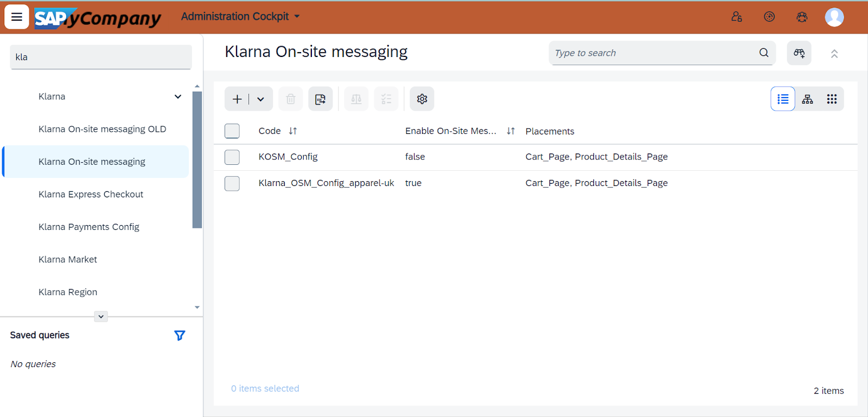
Task: Click the performance gauge icon in header
Action: [769, 17]
